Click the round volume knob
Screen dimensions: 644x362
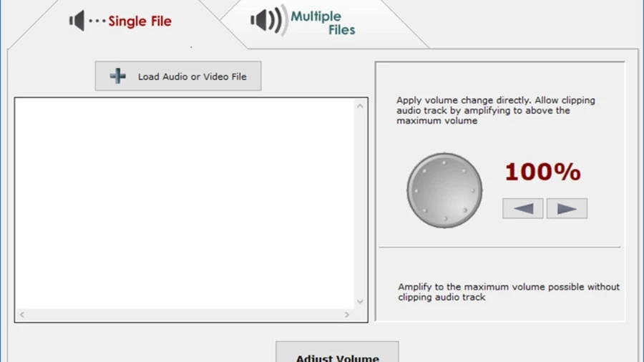444,190
